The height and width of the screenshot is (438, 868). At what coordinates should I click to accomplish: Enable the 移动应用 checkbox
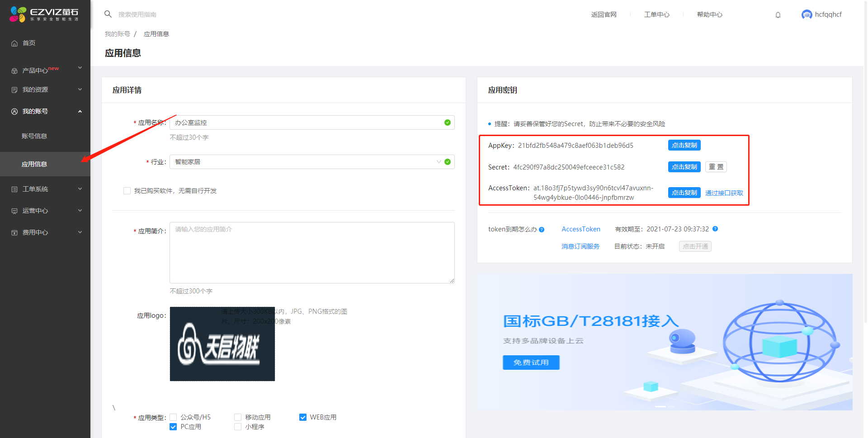(x=238, y=417)
